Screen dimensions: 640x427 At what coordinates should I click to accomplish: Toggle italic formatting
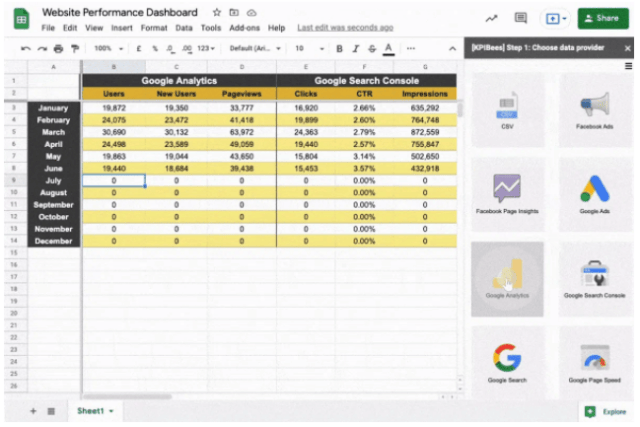point(356,48)
